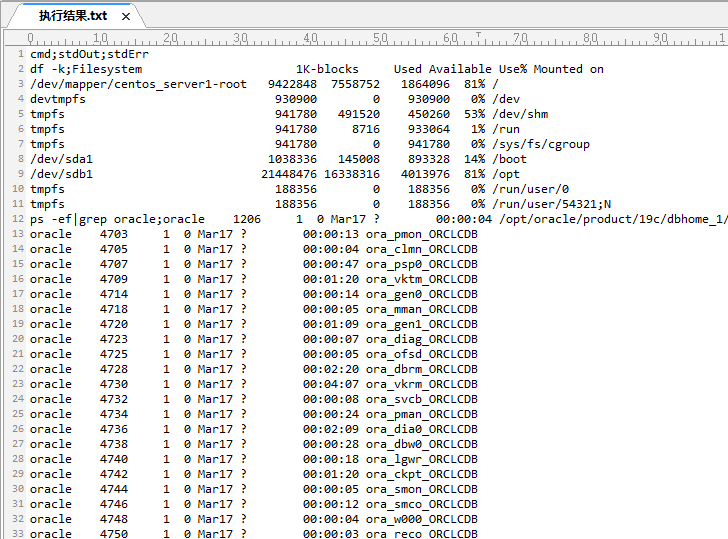Click process name 'ora_mman_ORCLCDB'
This screenshot has height=539, width=728.
pyautogui.click(x=422, y=309)
